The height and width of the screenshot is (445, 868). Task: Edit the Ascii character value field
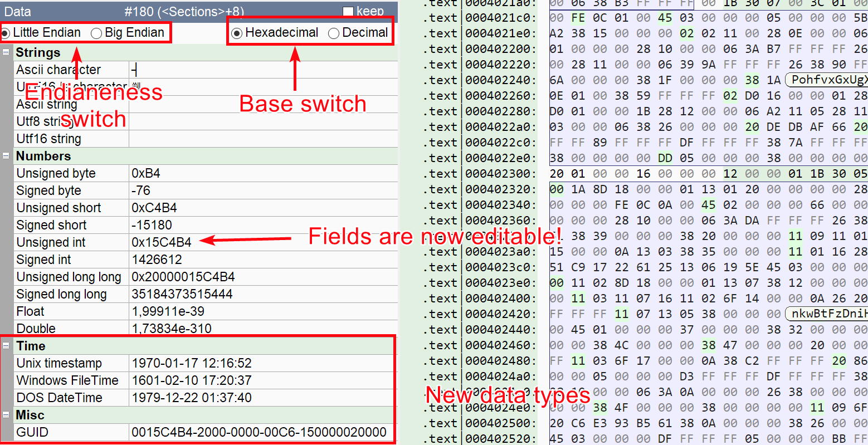[x=263, y=70]
